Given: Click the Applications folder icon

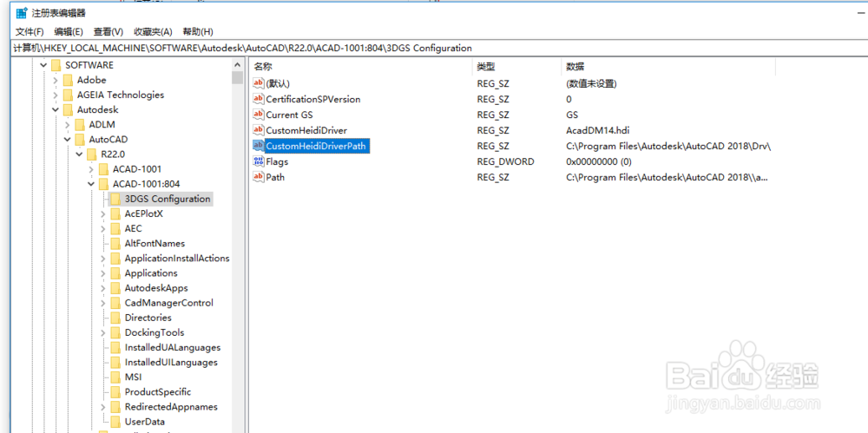Looking at the screenshot, I should (115, 273).
